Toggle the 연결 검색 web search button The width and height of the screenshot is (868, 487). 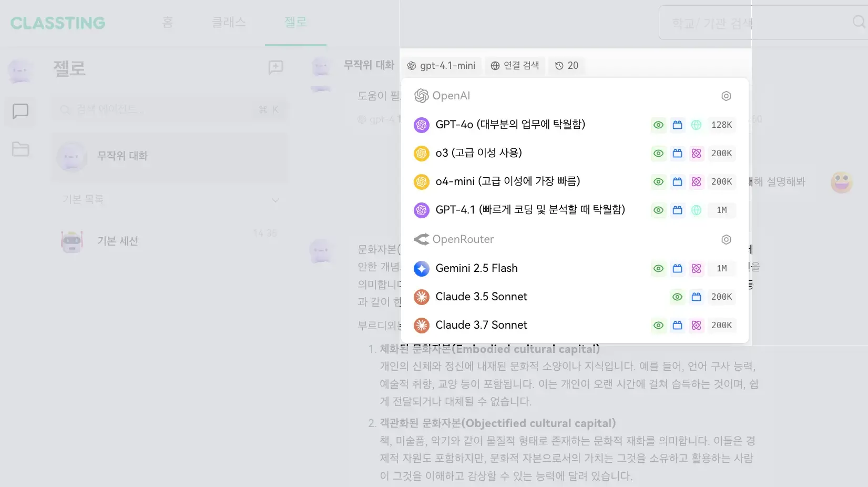coord(515,66)
